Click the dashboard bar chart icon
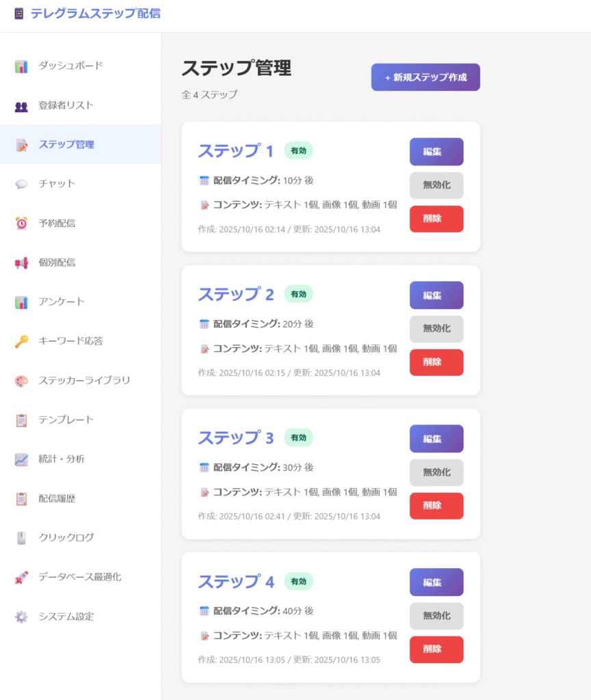The width and height of the screenshot is (591, 700). (x=21, y=66)
